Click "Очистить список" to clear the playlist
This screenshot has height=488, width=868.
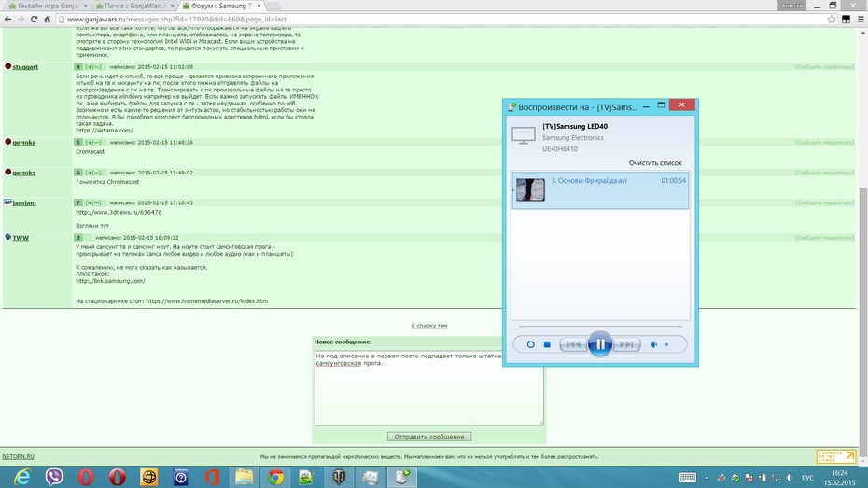655,162
